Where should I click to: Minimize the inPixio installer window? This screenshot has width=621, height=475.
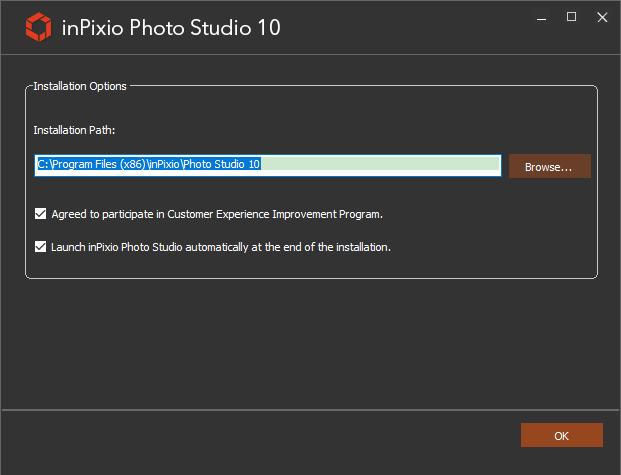[x=541, y=18]
